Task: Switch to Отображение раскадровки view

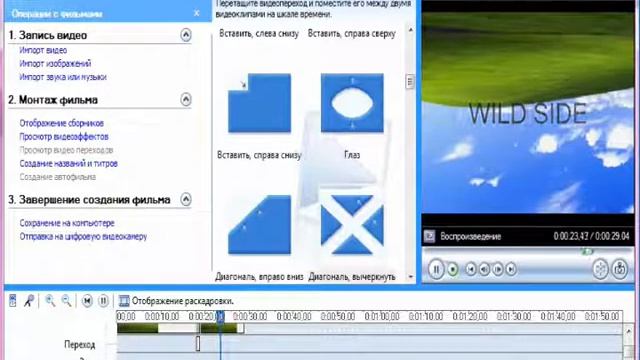Action: [x=182, y=301]
